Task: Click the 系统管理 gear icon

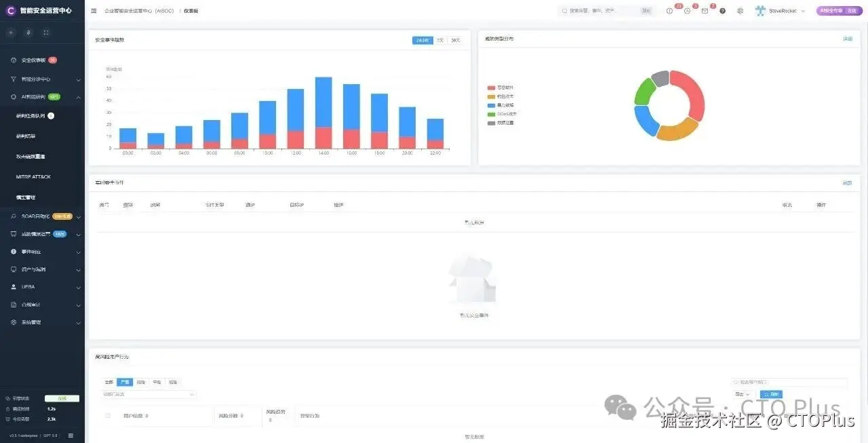Action: (14, 322)
